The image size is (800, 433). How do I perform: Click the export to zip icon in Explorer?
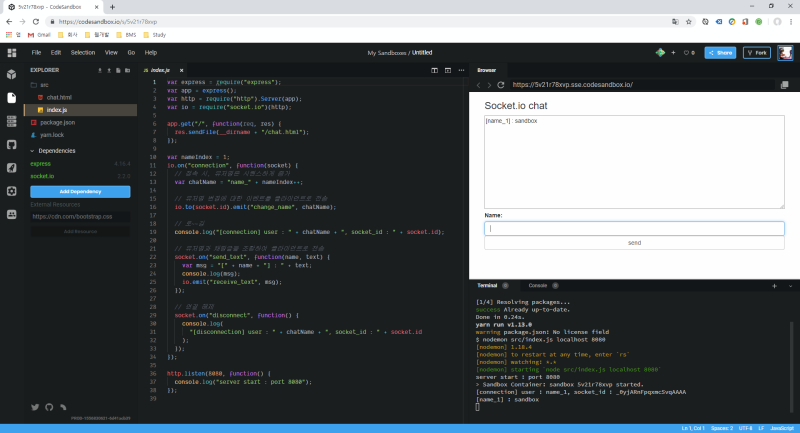[100, 70]
